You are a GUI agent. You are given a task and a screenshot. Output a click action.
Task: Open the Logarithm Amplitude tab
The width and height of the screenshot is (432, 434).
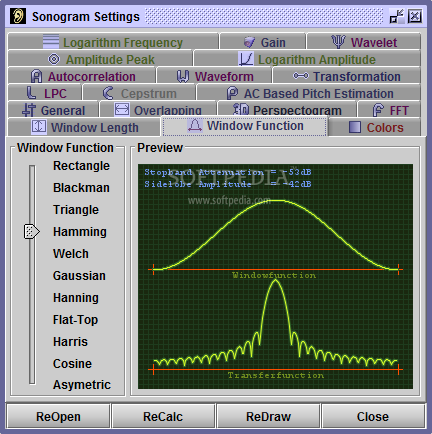(x=307, y=59)
